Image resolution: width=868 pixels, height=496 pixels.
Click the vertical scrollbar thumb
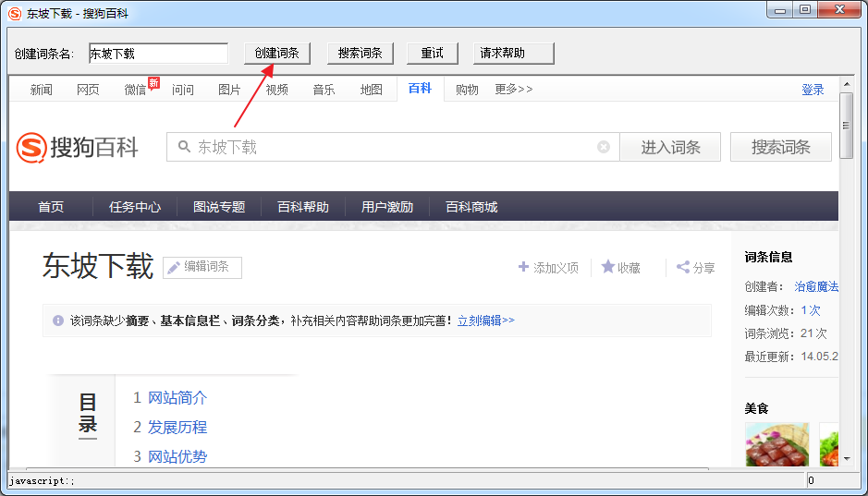(x=847, y=126)
